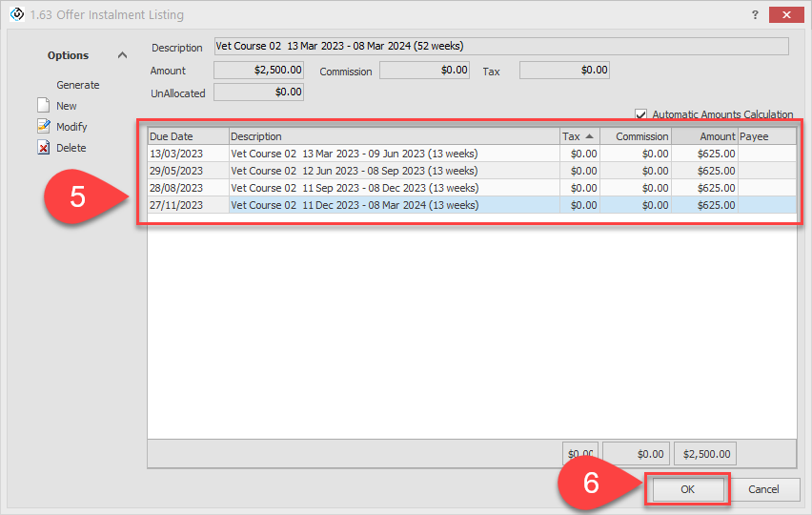The width and height of the screenshot is (812, 515).
Task: Choose Modify in the Options list
Action: [71, 127]
